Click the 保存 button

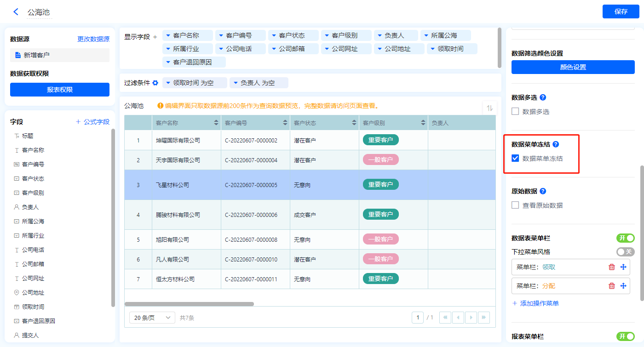[x=621, y=12]
